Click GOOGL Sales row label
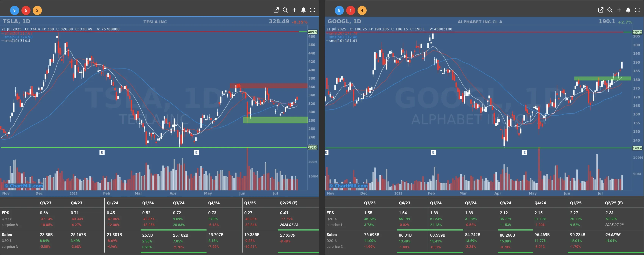The height and width of the screenshot is (255, 644). click(332, 235)
